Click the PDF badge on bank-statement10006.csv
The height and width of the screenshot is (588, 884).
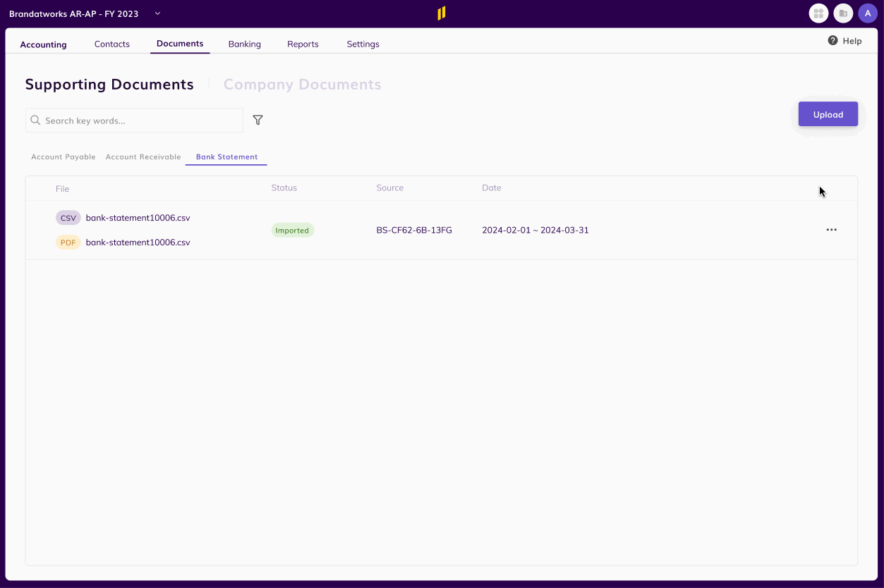(x=68, y=242)
